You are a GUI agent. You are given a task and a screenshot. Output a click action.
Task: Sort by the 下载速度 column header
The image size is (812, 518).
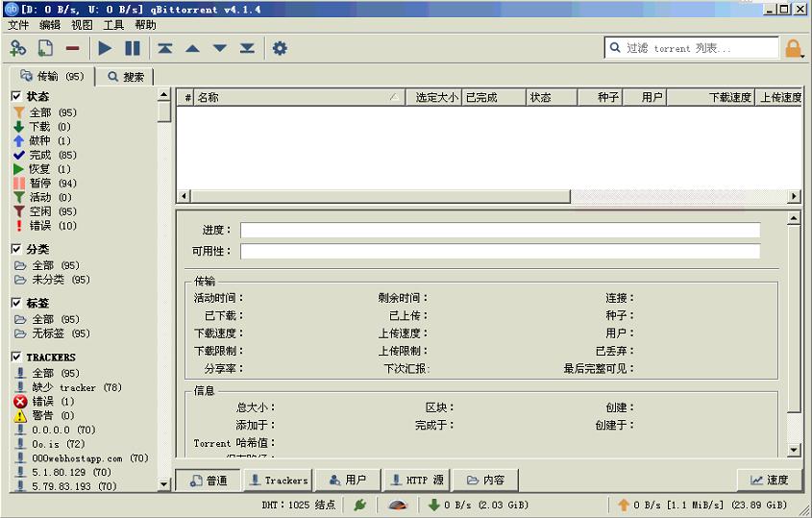[710, 97]
